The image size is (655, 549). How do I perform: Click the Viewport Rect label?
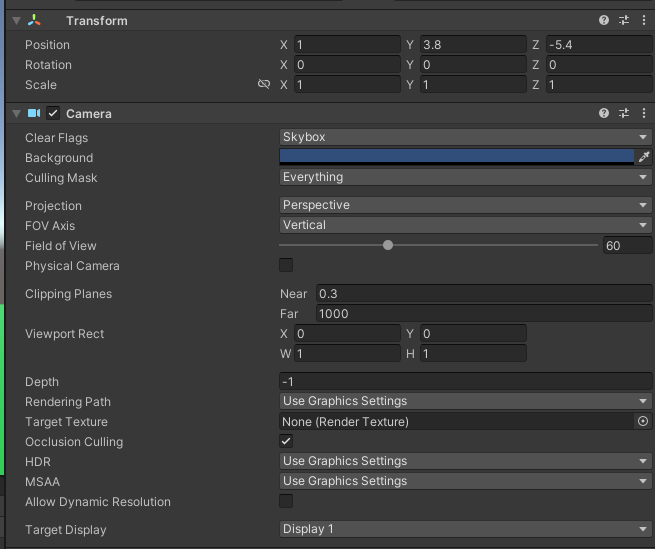tap(65, 334)
